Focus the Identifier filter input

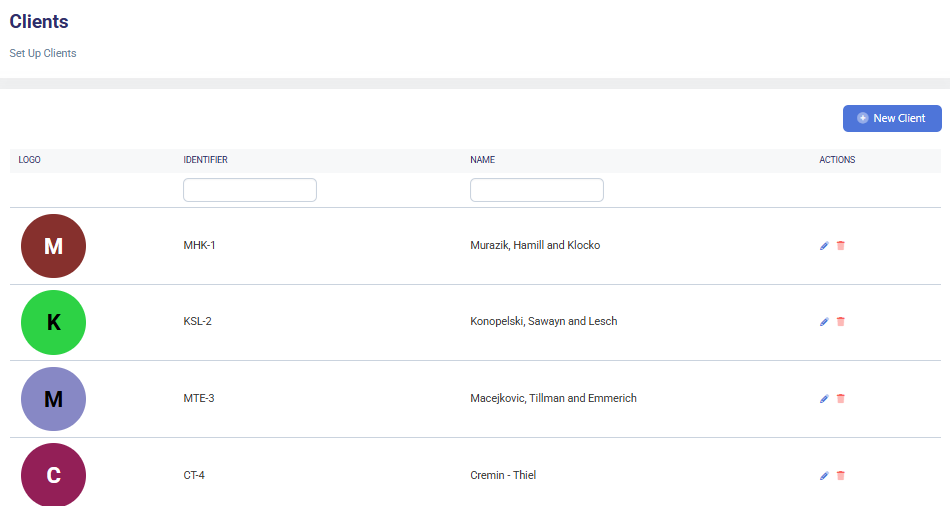(250, 190)
